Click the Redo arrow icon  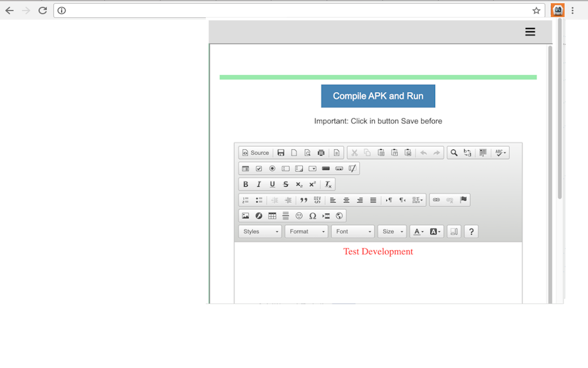point(437,153)
